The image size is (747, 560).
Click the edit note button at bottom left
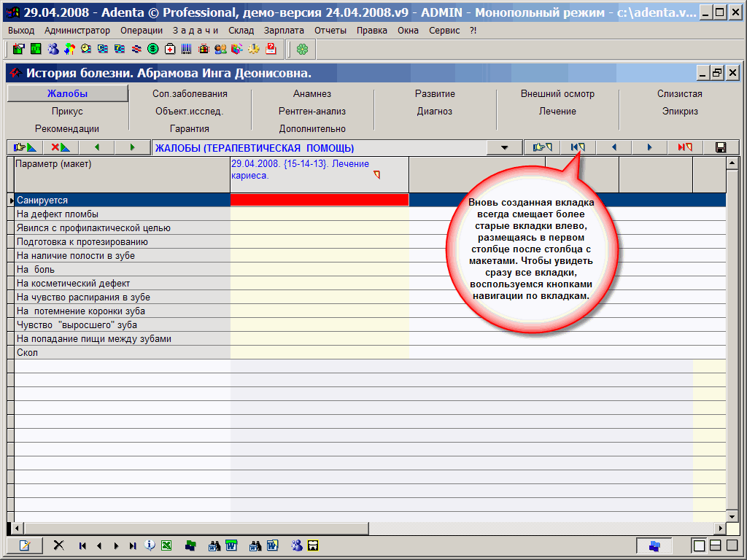25,545
